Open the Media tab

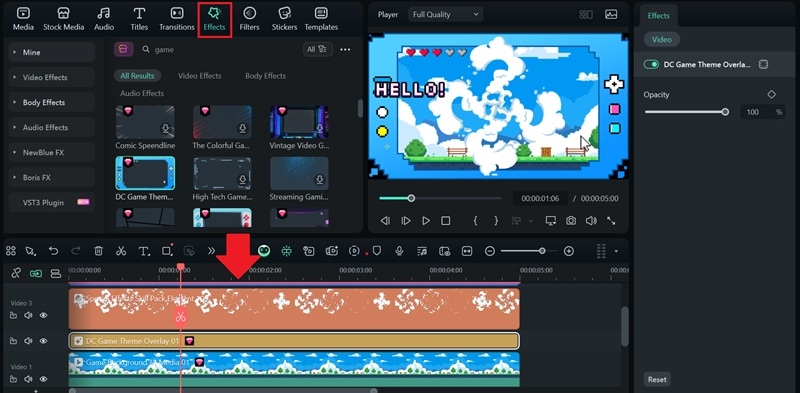23,19
